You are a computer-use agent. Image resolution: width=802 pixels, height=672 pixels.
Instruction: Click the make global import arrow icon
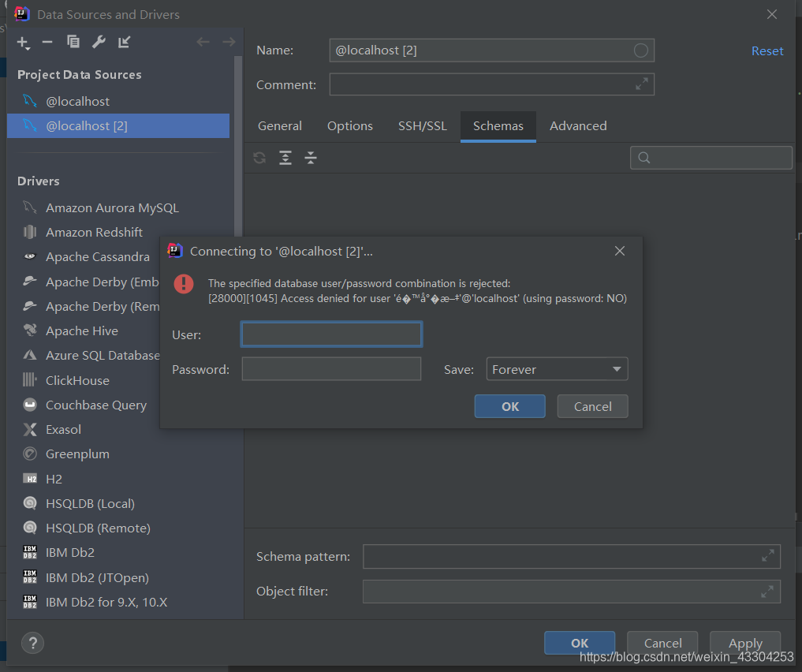click(x=125, y=42)
